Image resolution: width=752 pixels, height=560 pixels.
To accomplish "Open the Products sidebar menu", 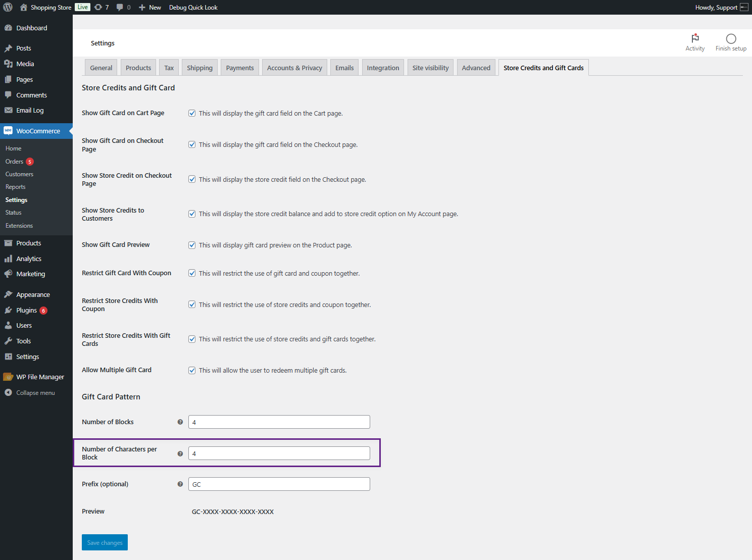I will pyautogui.click(x=36, y=243).
